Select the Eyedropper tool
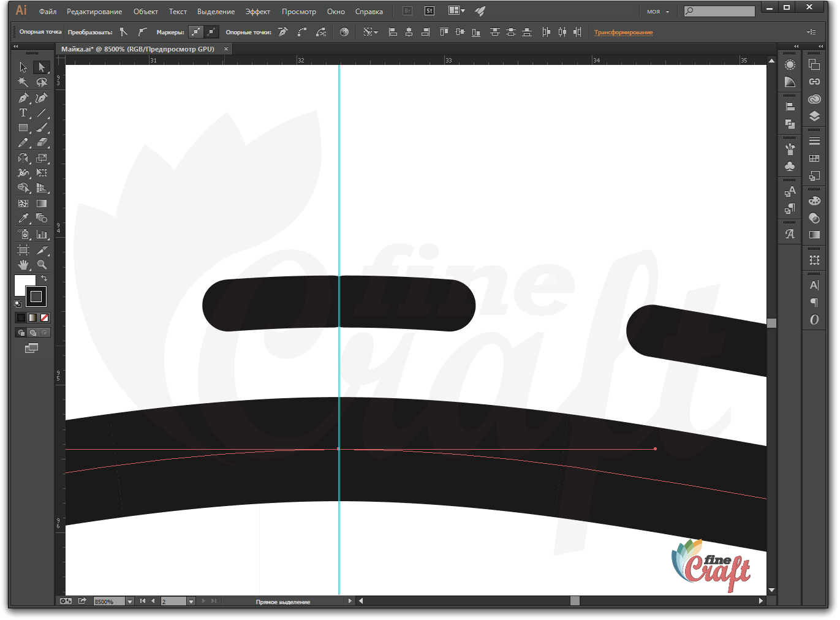Image resolution: width=840 pixels, height=620 pixels. pos(23,219)
